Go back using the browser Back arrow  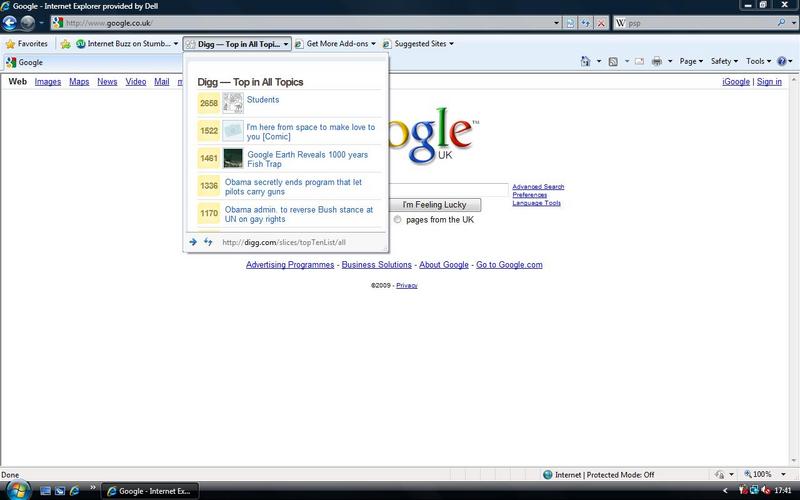point(10,23)
